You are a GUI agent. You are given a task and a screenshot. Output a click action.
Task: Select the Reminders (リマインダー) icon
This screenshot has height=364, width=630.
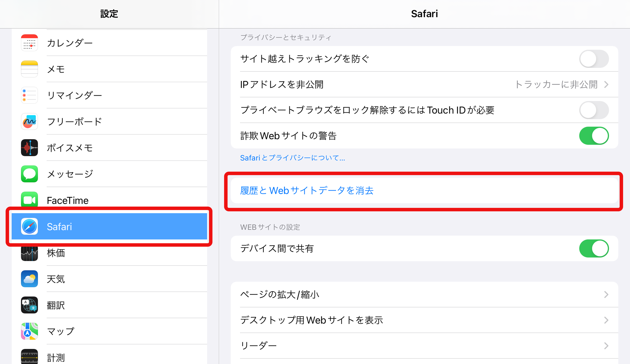[29, 95]
